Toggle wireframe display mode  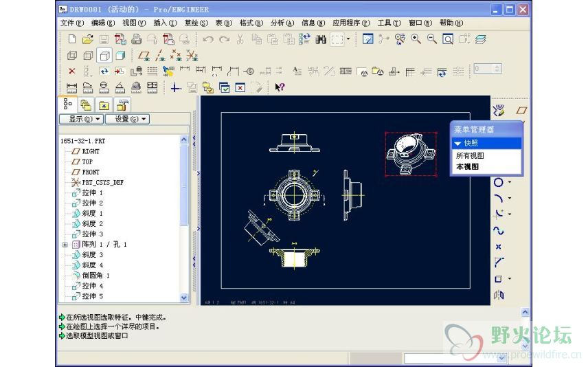[72, 56]
